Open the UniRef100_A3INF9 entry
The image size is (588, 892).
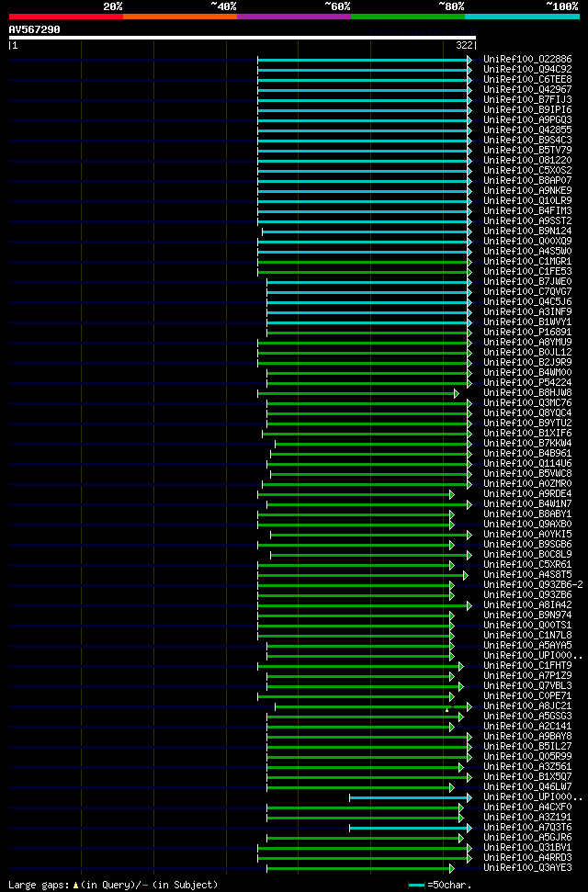(527, 311)
